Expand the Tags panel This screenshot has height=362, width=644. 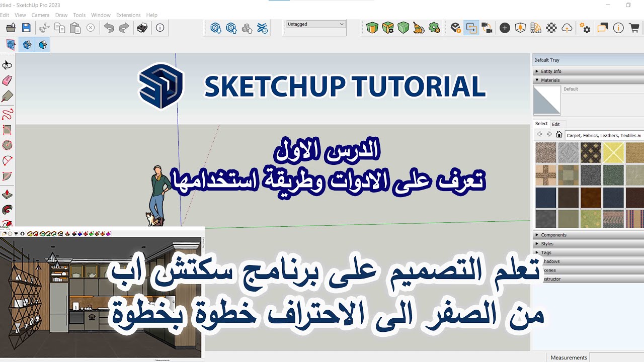click(588, 252)
